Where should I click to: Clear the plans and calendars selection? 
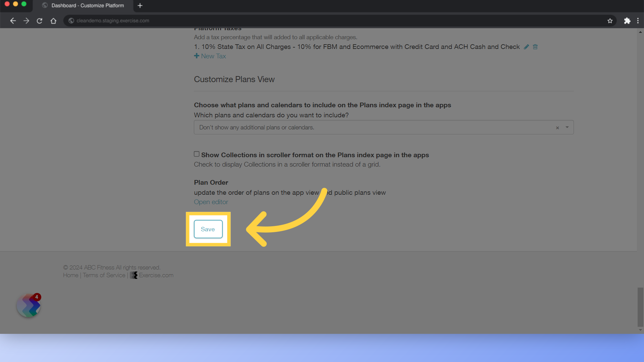[557, 128]
